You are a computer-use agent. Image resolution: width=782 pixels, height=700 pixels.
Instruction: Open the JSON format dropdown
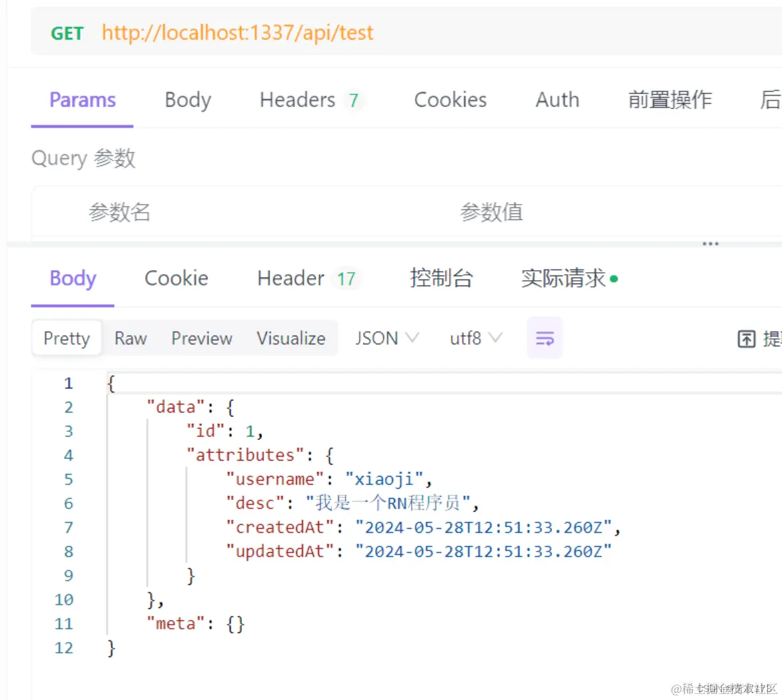click(x=386, y=338)
